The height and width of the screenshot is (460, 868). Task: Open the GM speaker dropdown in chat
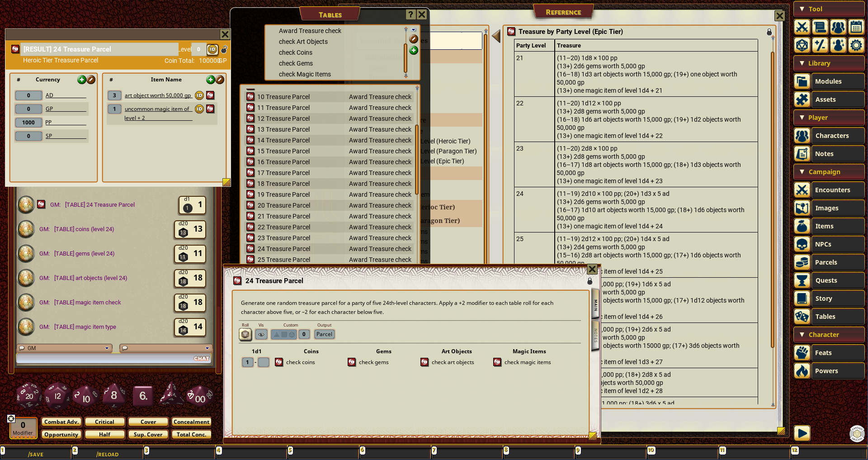[x=107, y=348]
